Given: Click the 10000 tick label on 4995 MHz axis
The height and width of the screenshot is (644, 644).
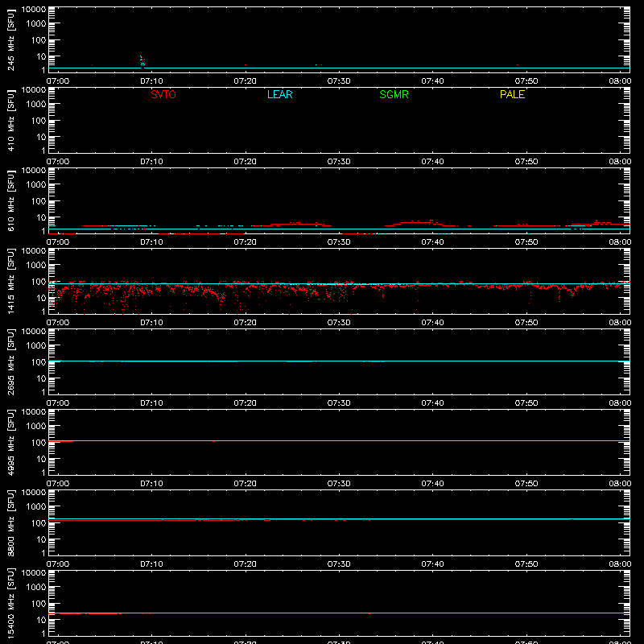Looking at the screenshot, I should click(x=34, y=412).
